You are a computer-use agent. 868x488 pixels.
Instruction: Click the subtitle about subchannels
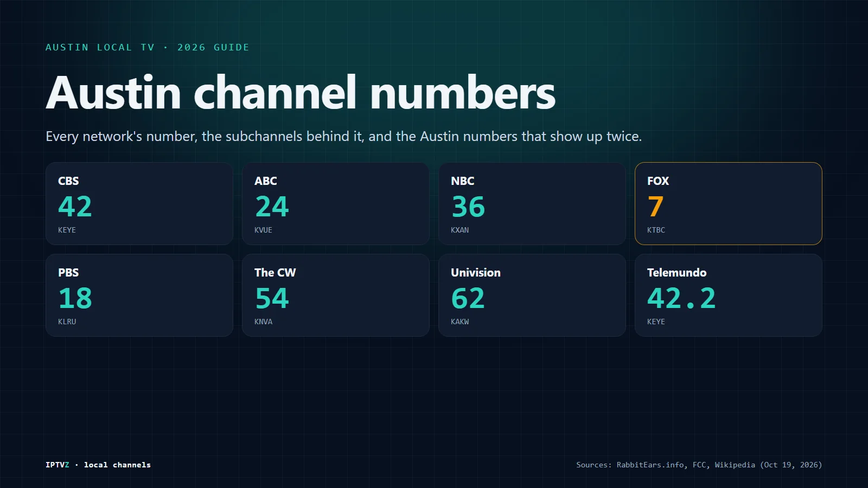(344, 137)
